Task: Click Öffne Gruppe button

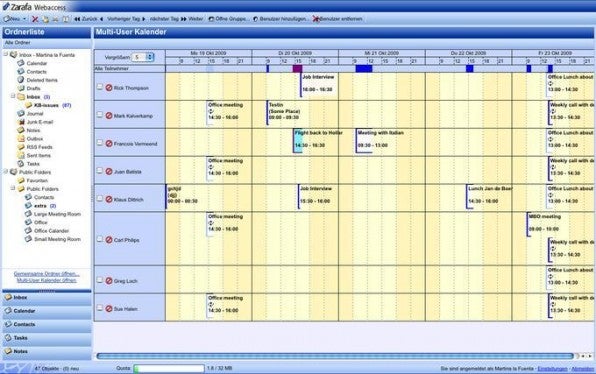Action: click(229, 19)
